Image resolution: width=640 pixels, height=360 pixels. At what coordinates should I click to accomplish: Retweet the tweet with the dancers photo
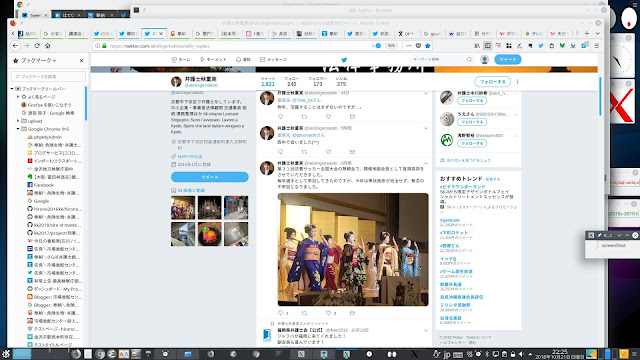[x=304, y=313]
